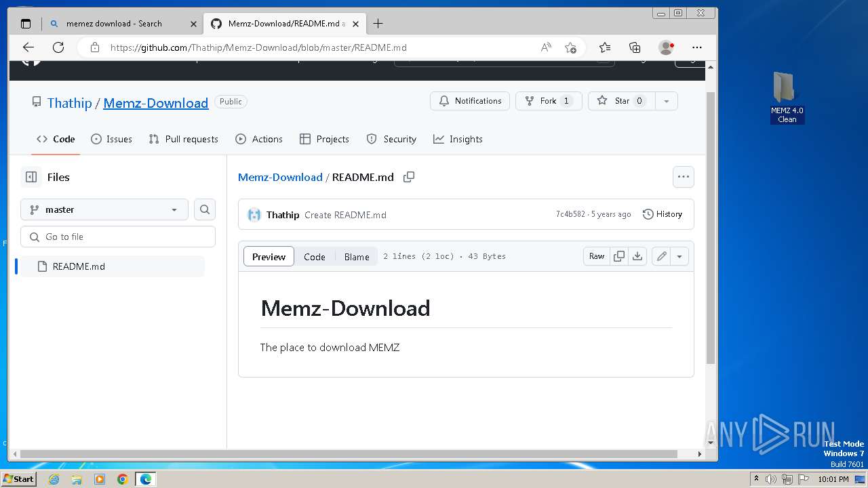View the Raw README file
Viewport: 868px width, 488px height.
pyautogui.click(x=597, y=256)
